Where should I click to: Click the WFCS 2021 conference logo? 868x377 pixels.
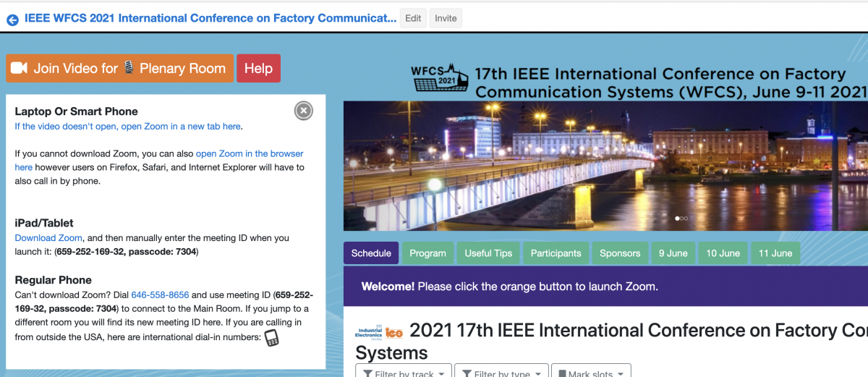[439, 78]
